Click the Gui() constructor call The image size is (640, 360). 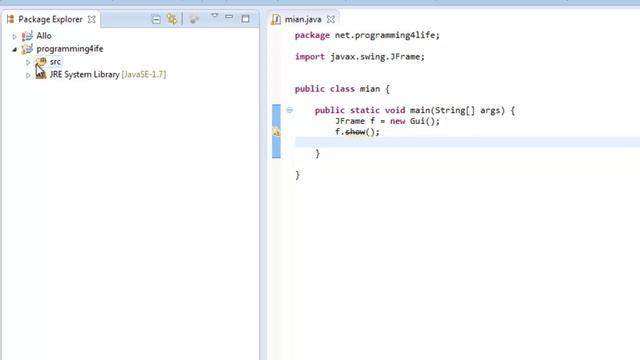click(x=422, y=121)
